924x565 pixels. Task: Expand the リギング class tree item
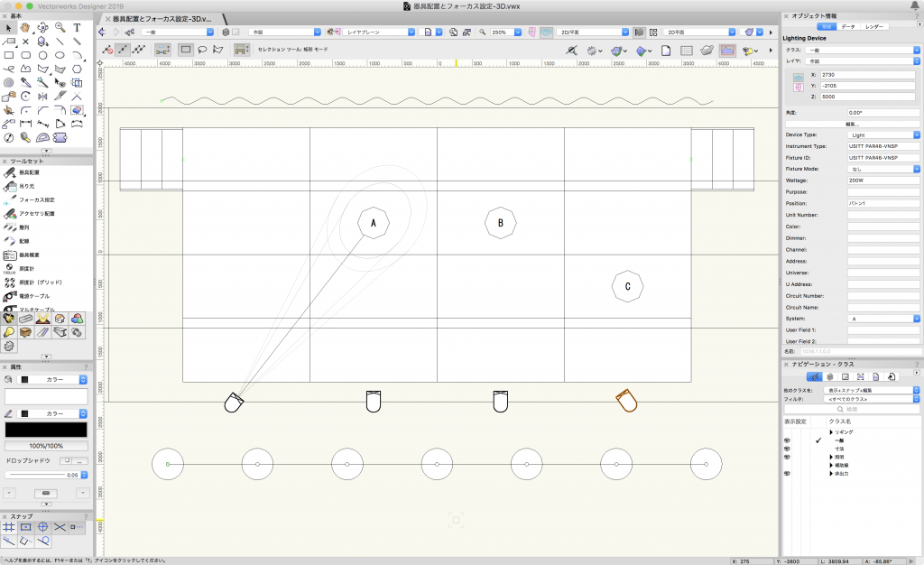coord(830,432)
